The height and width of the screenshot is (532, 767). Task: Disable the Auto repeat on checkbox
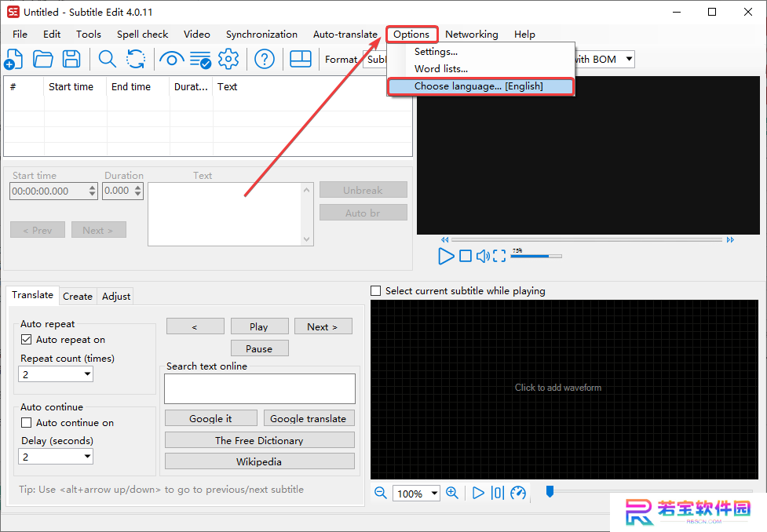[27, 339]
